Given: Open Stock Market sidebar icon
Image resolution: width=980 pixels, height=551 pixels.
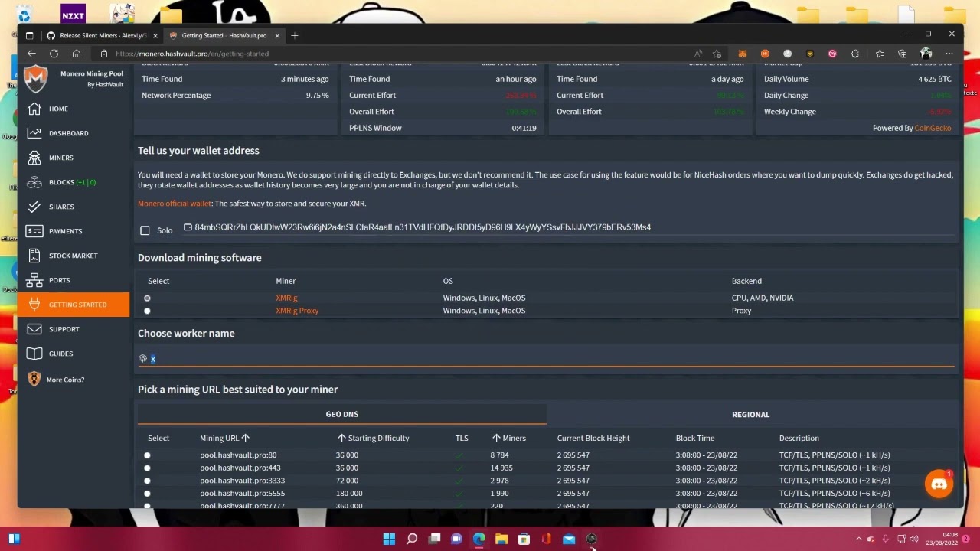Looking at the screenshot, I should click(34, 256).
